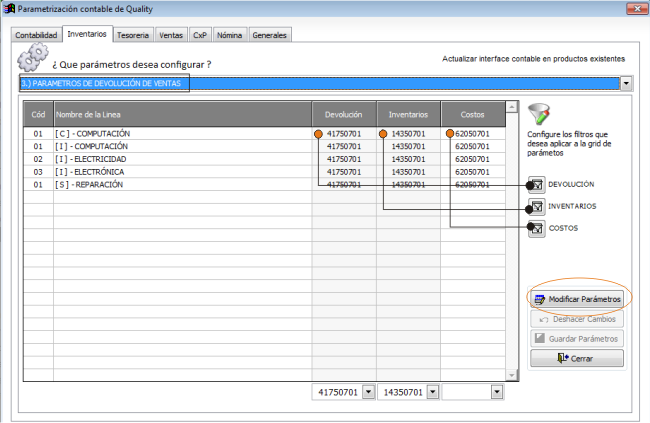This screenshot has height=423, width=650.
Task: Expand the 41750701 account dropdown
Action: click(x=368, y=392)
